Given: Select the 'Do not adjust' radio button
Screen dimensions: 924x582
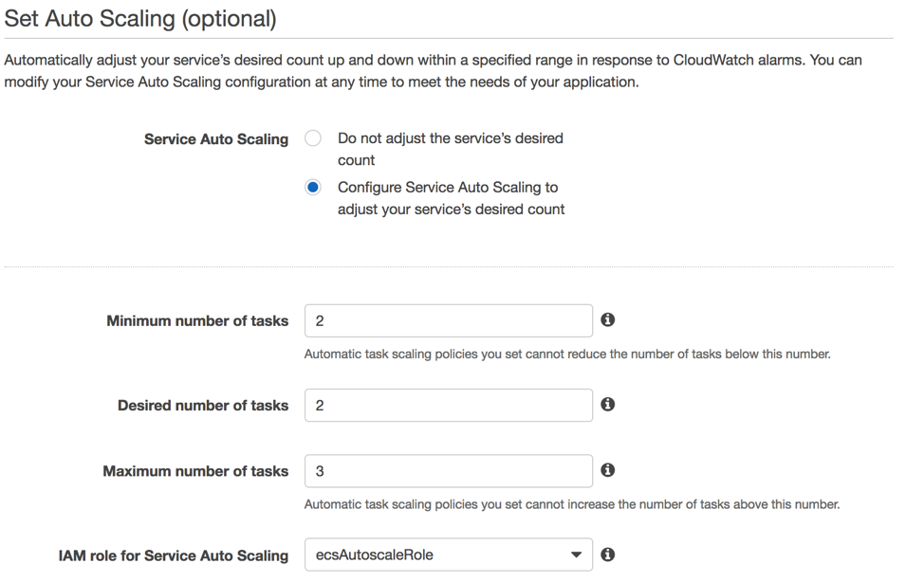Looking at the screenshot, I should click(x=313, y=138).
